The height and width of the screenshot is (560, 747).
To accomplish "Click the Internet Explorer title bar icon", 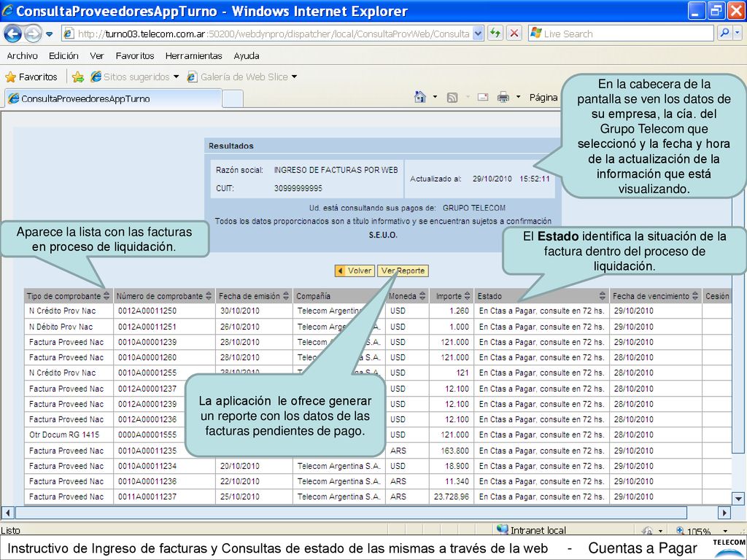I will coord(7,10).
